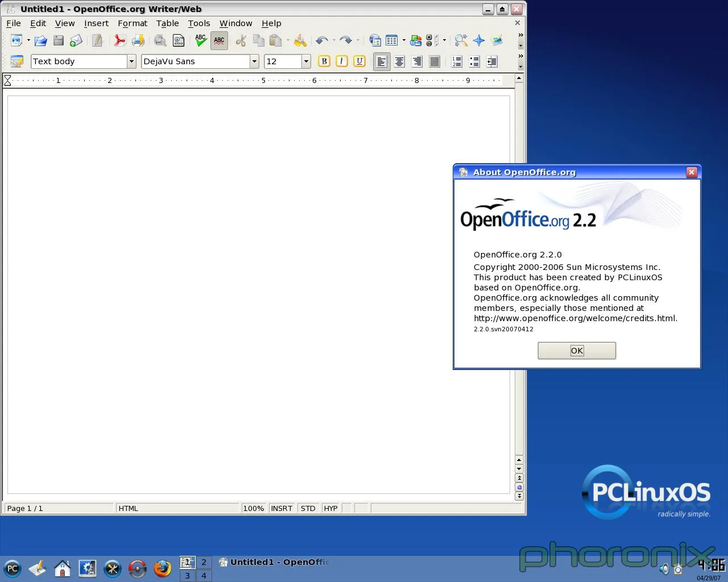Image resolution: width=728 pixels, height=582 pixels.
Task: Toggle Bold formatting
Action: point(324,61)
